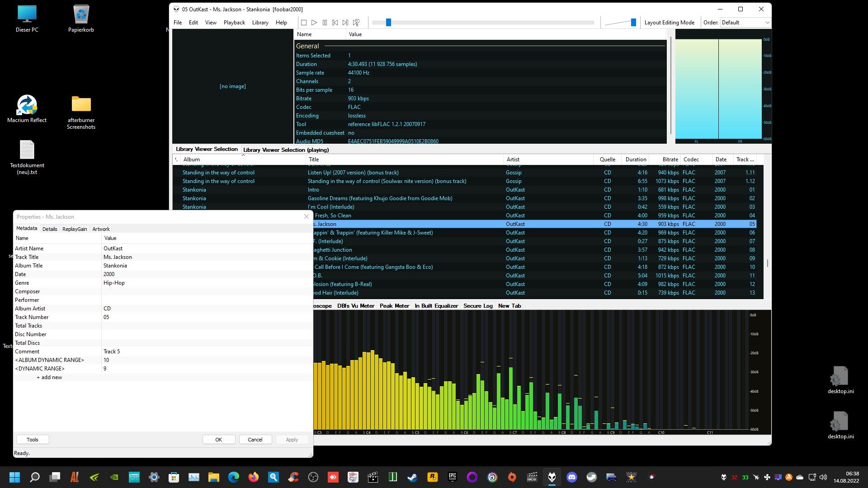Close the Properties - Ms. Jackson dialog

point(307,217)
